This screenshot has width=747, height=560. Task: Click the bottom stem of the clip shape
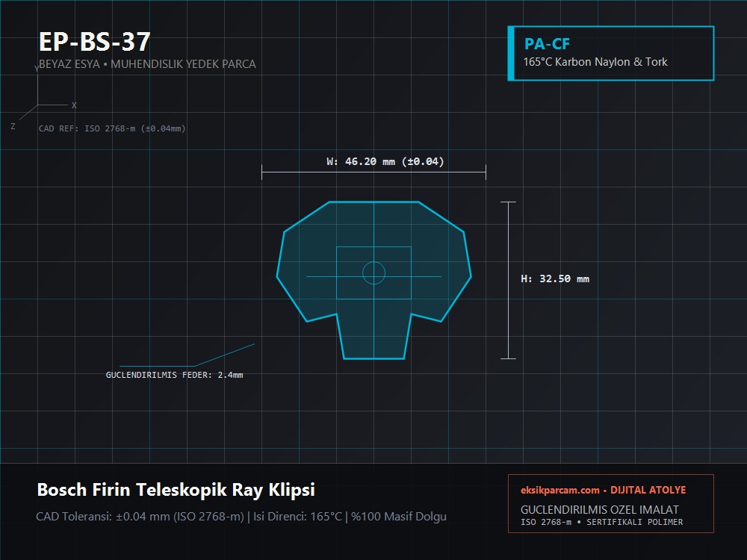pos(373,337)
